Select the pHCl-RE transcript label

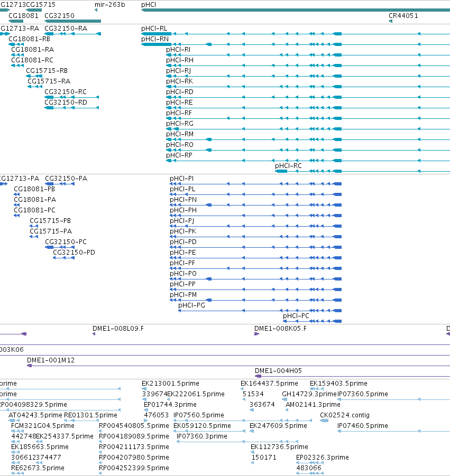(180, 102)
